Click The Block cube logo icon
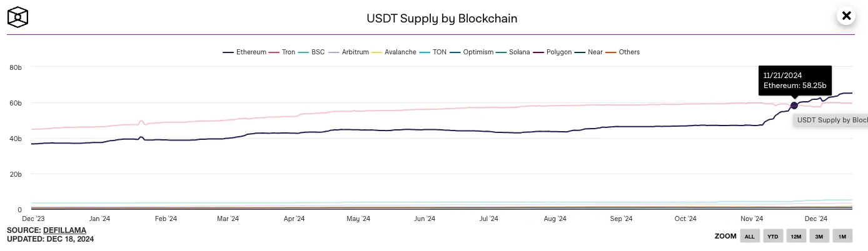The height and width of the screenshot is (251, 868). tap(18, 17)
